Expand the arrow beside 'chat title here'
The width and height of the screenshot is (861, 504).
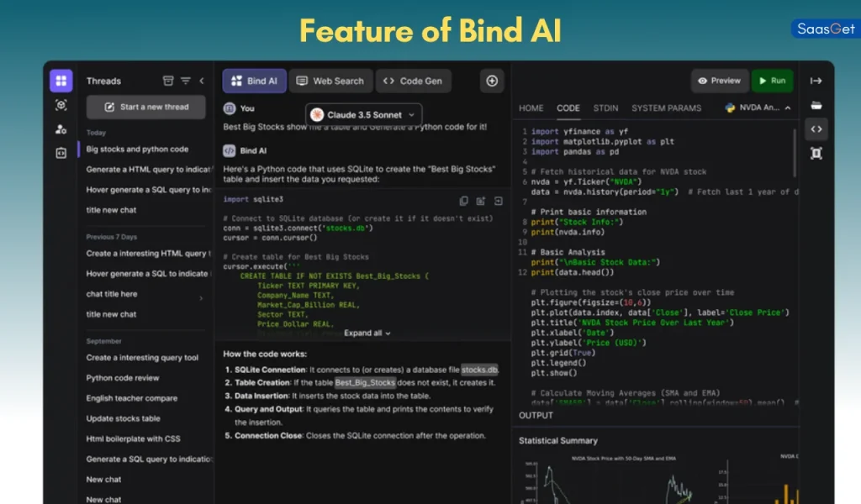201,298
